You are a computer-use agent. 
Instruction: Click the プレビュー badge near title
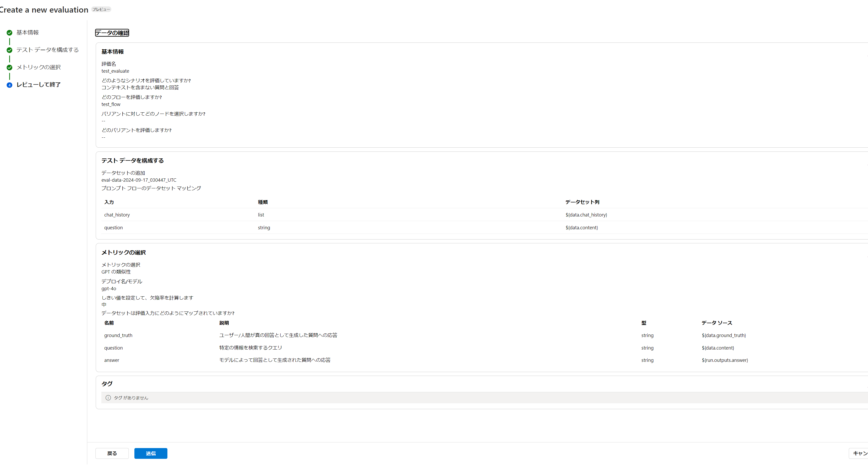[x=101, y=9]
